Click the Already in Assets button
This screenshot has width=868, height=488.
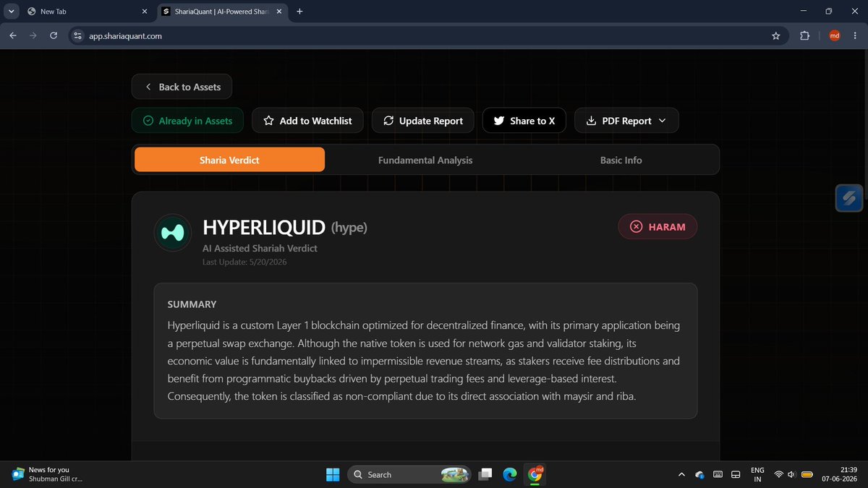click(x=187, y=121)
